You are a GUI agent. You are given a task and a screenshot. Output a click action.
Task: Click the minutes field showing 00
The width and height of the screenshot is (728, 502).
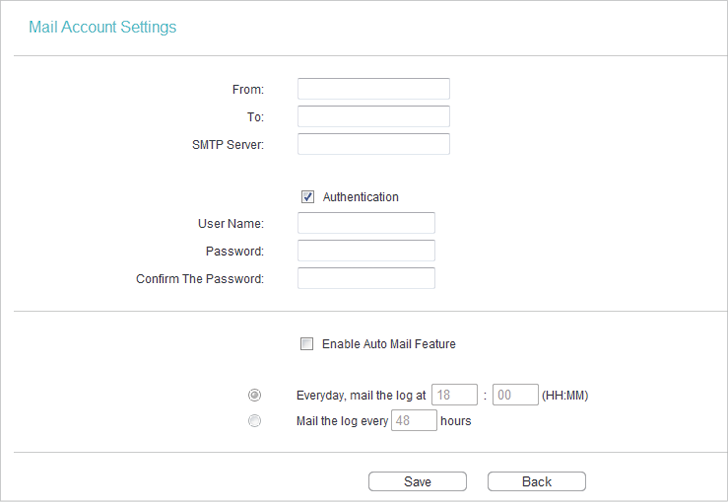[515, 395]
